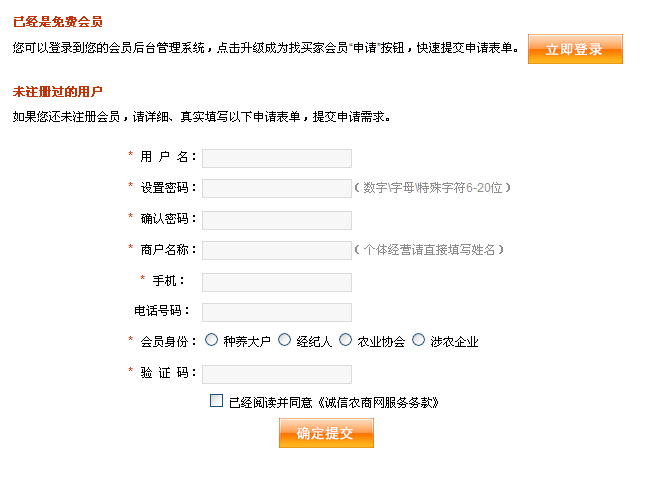Choose the 经纪人 member identity option
The height and width of the screenshot is (478, 653).
[x=285, y=340]
